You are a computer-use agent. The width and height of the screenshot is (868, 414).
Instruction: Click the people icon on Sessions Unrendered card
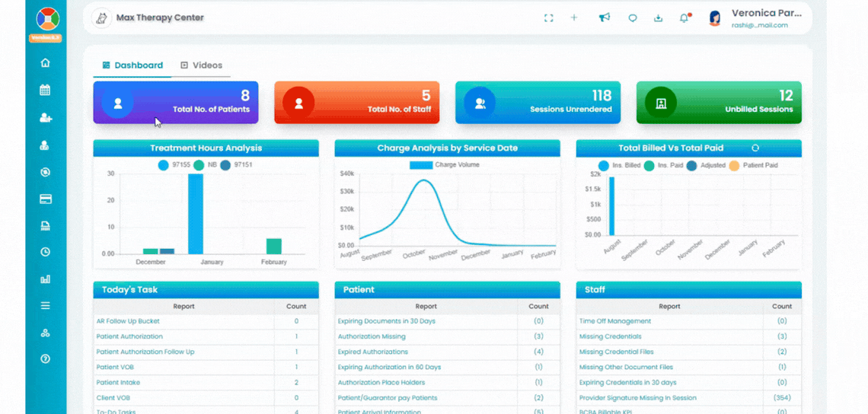coord(480,103)
